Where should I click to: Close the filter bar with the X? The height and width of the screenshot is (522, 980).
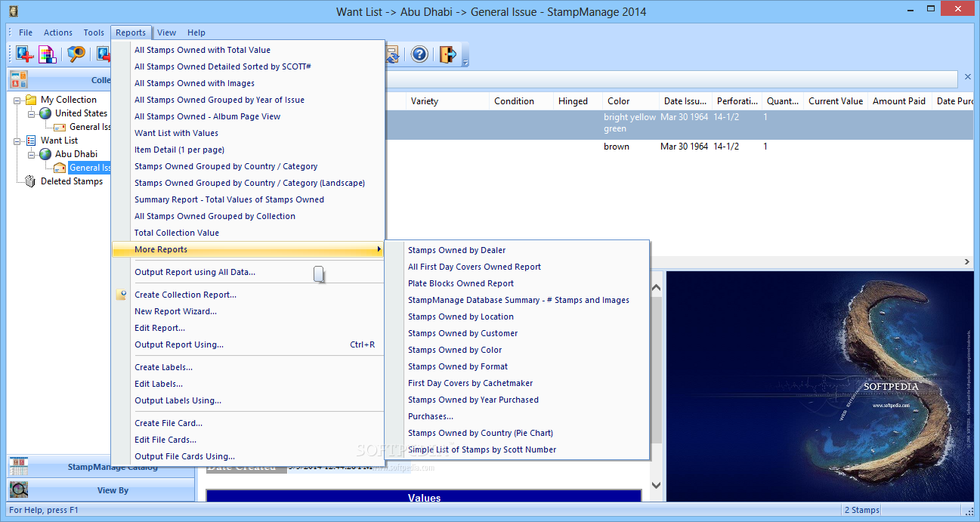pos(968,77)
